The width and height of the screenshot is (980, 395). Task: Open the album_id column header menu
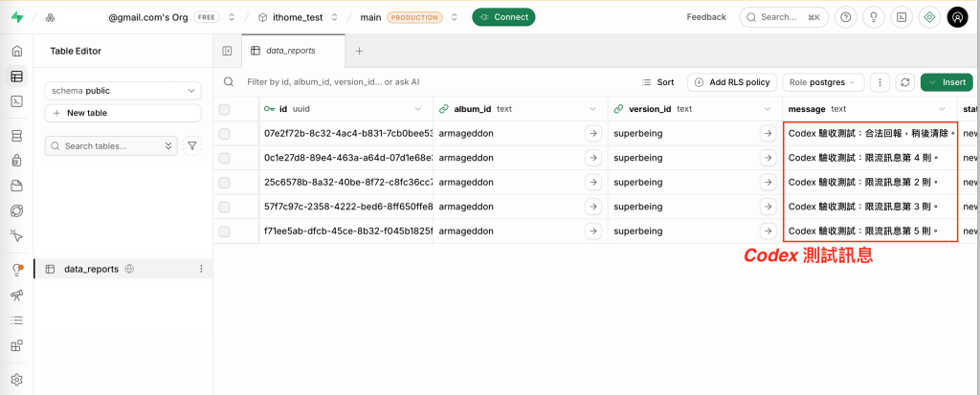coord(593,109)
